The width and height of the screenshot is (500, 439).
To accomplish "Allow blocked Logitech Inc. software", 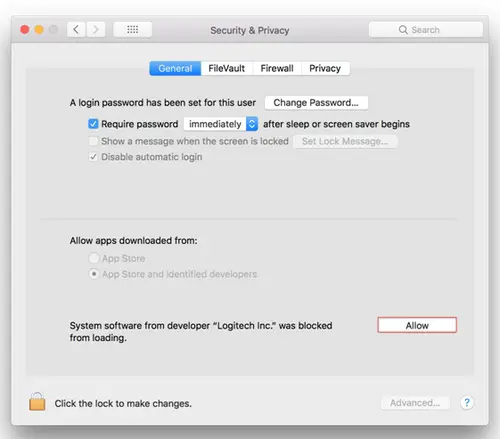I will pos(417,325).
